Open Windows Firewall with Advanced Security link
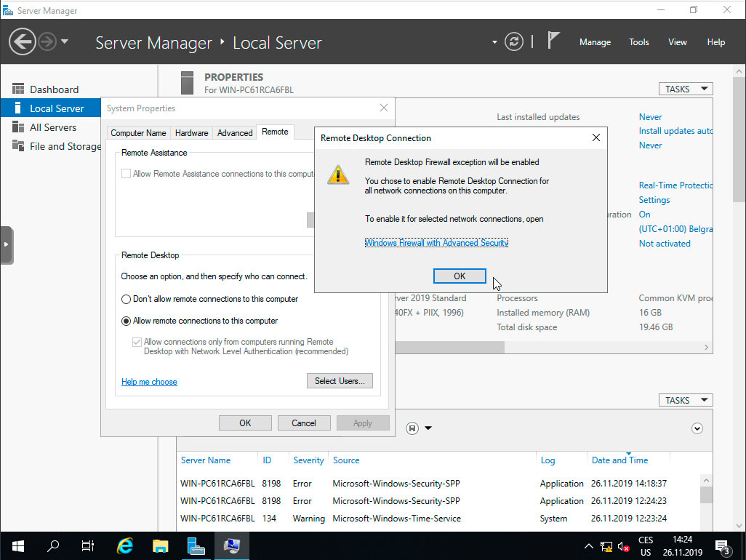The image size is (746, 560). click(x=436, y=242)
